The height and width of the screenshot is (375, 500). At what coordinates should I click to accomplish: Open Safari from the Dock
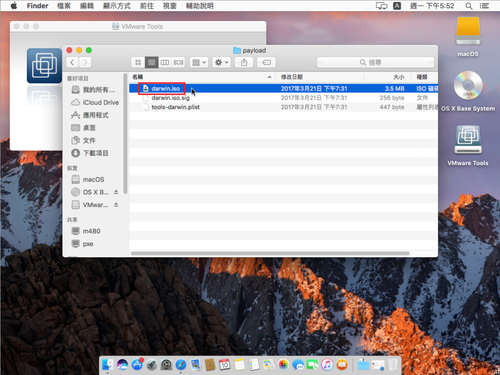181,365
